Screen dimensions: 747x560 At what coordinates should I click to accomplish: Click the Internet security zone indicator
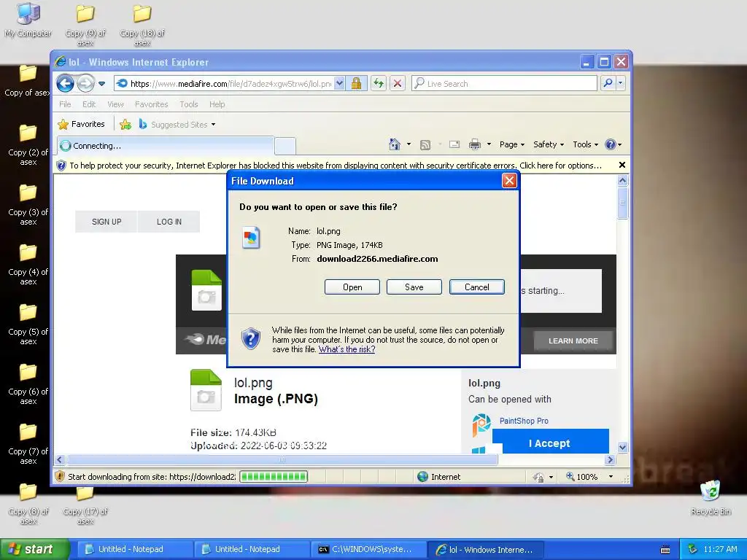coord(438,477)
